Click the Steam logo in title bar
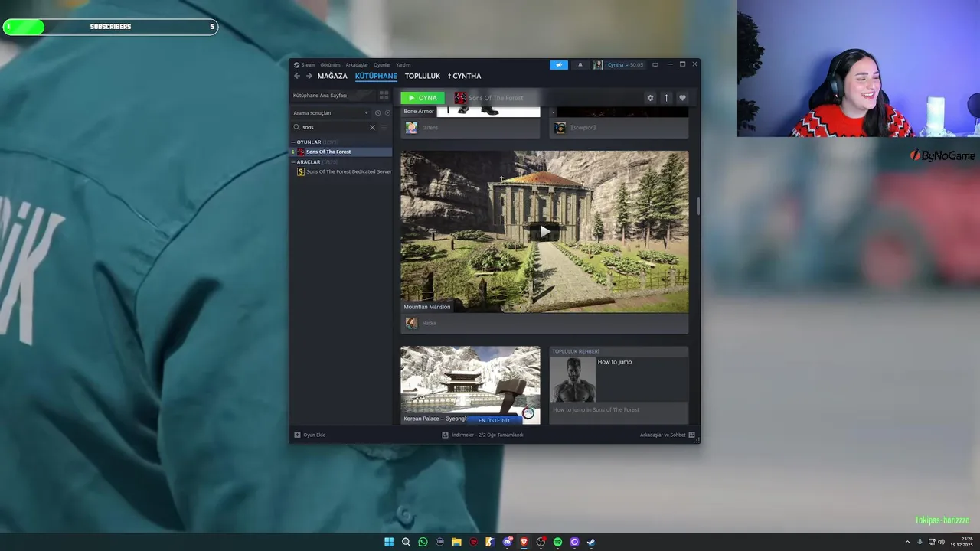 coord(296,65)
